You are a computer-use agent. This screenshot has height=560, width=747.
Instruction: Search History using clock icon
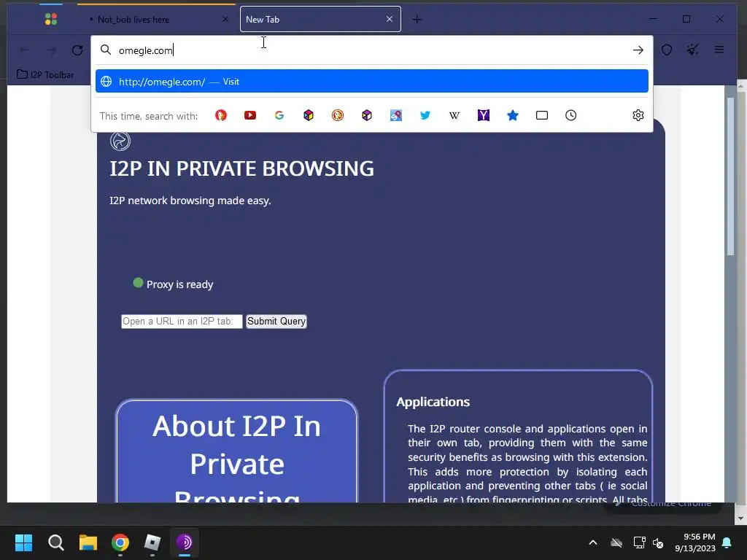point(570,115)
